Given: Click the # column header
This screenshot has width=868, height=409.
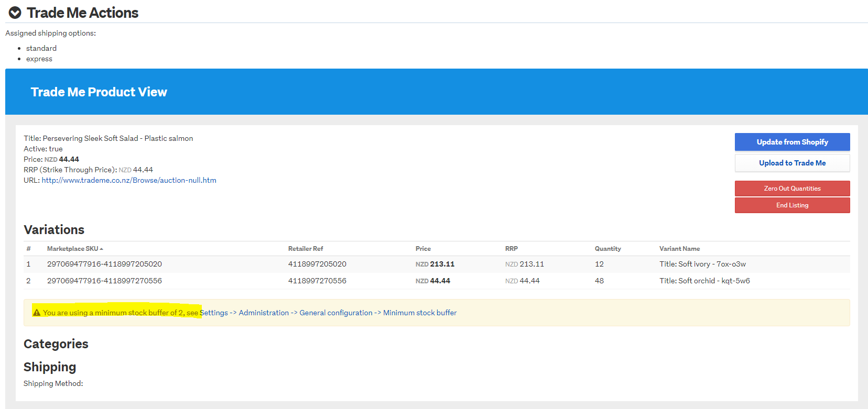Looking at the screenshot, I should (x=28, y=249).
